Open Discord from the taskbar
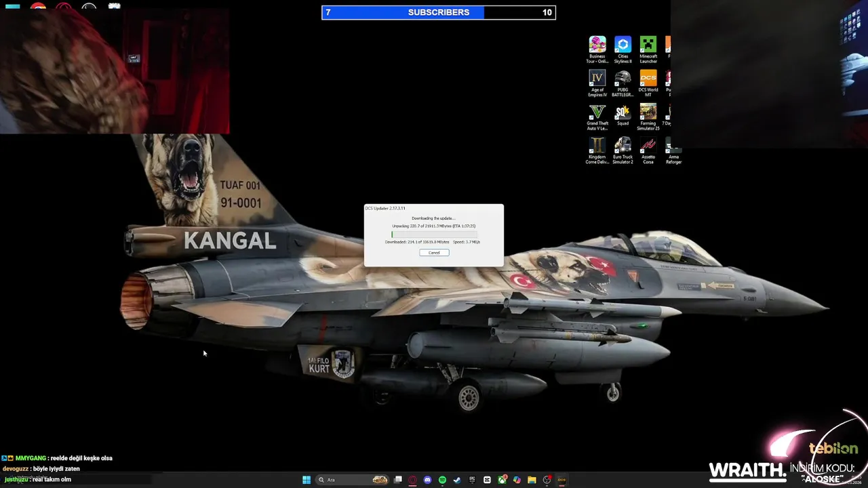Screen dimensions: 868x488 427,480
